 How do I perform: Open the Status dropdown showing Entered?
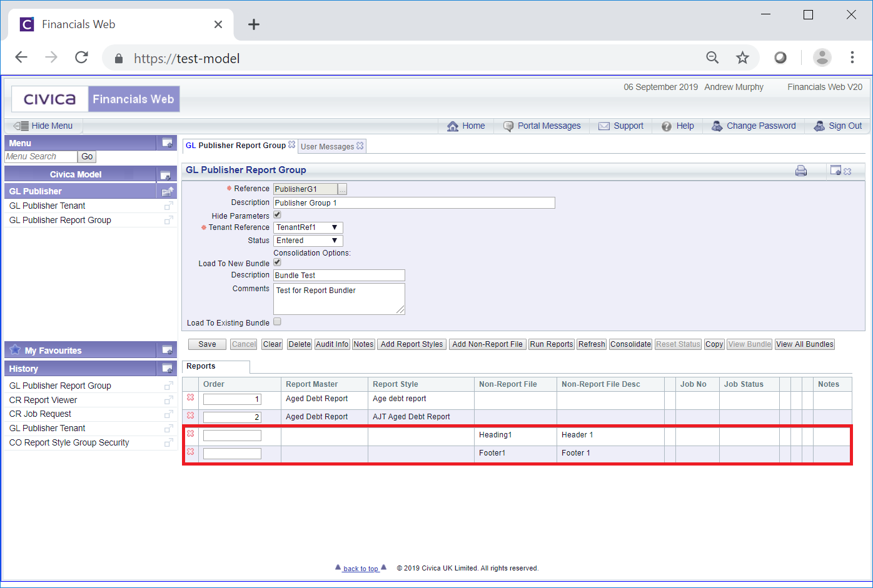(308, 241)
